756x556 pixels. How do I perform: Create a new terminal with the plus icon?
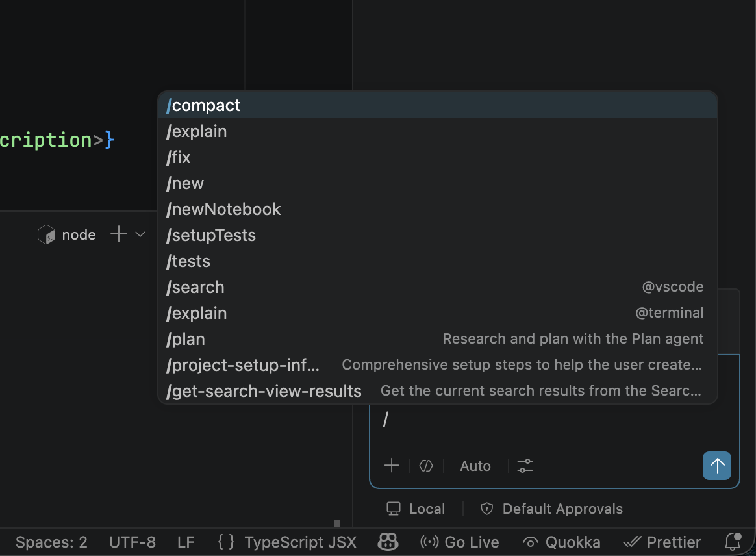119,234
